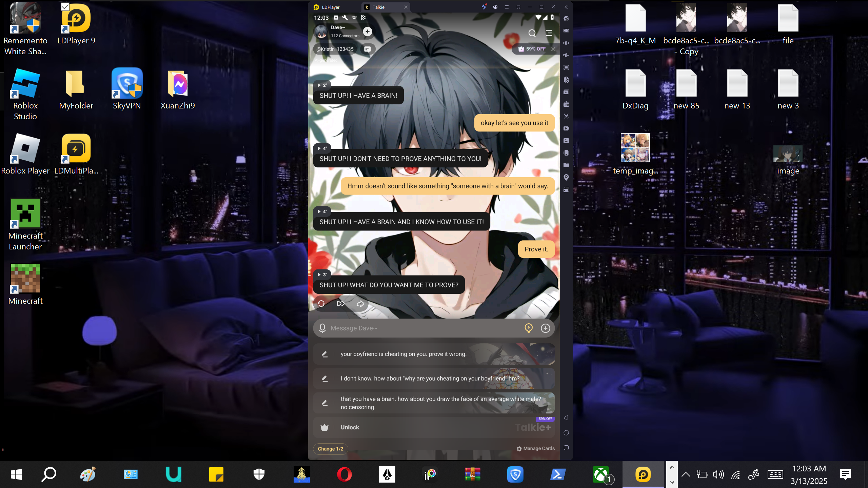Start LDPlayer video recording
This screenshot has width=868, height=488.
tap(566, 128)
